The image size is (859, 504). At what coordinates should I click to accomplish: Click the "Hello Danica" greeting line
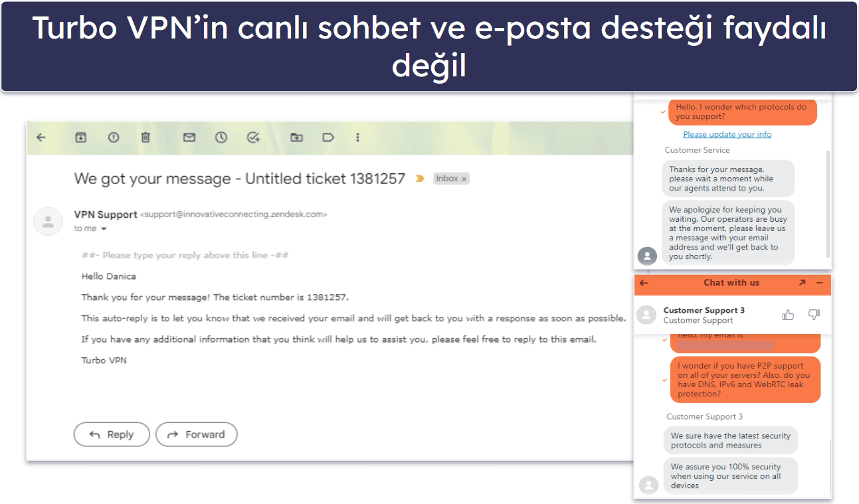108,276
